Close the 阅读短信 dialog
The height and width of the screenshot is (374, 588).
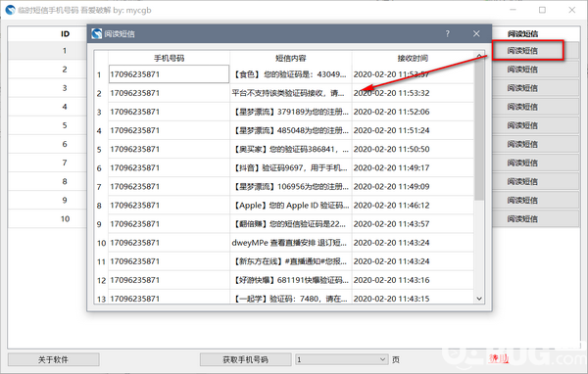point(476,33)
